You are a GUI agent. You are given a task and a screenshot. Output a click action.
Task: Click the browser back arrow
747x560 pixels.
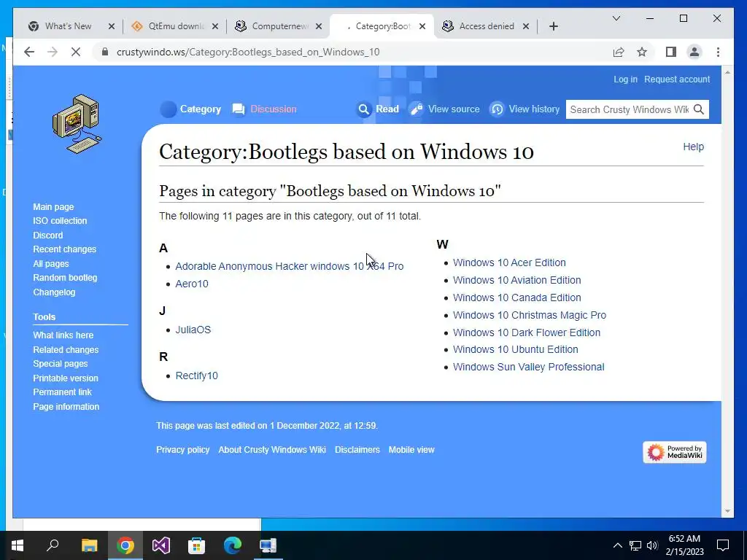pyautogui.click(x=29, y=52)
